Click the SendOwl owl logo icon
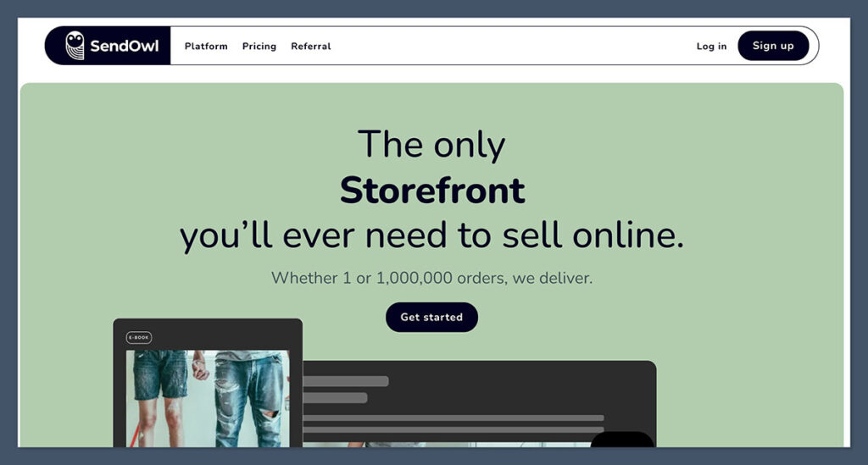 pos(75,46)
